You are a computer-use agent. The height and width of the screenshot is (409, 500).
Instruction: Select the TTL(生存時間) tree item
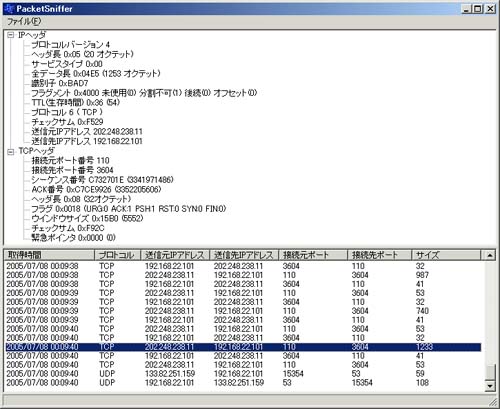click(75, 102)
